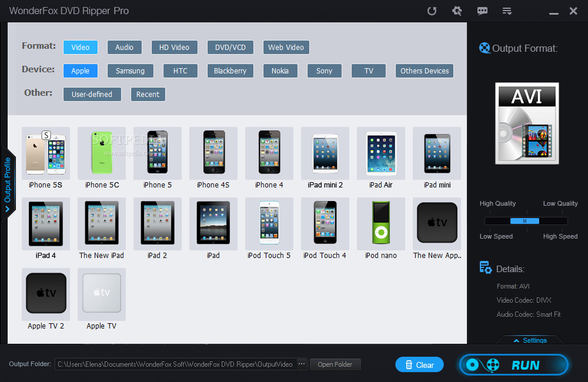Switch to the Audio format tab

125,47
